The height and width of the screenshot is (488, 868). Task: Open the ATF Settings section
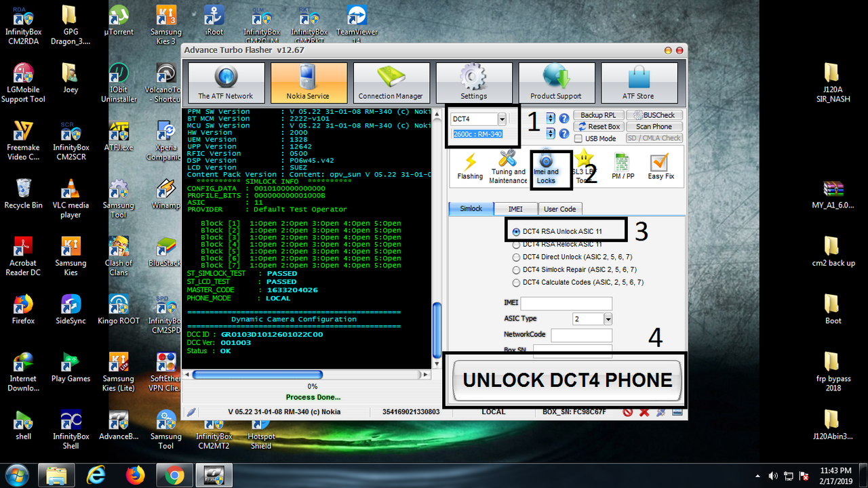coord(474,83)
